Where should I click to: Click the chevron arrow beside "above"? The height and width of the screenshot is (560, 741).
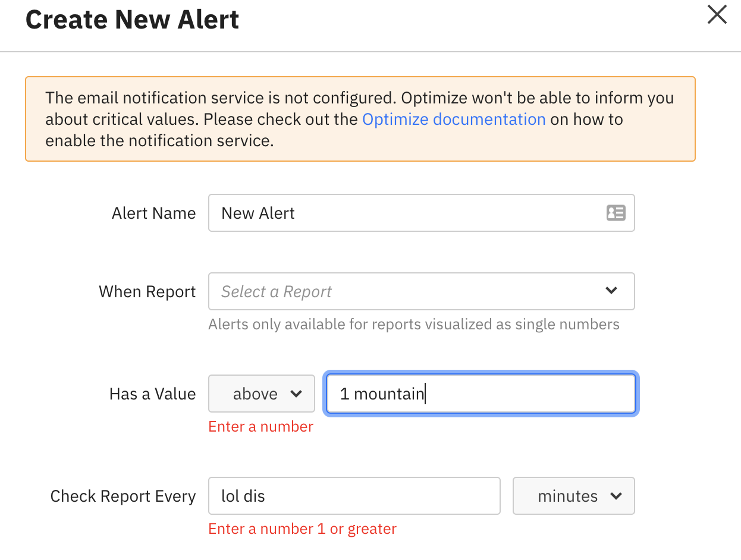click(296, 394)
